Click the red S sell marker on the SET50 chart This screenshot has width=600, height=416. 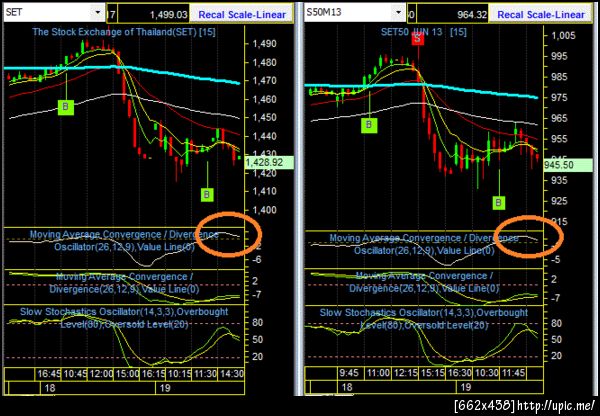pyautogui.click(x=417, y=38)
